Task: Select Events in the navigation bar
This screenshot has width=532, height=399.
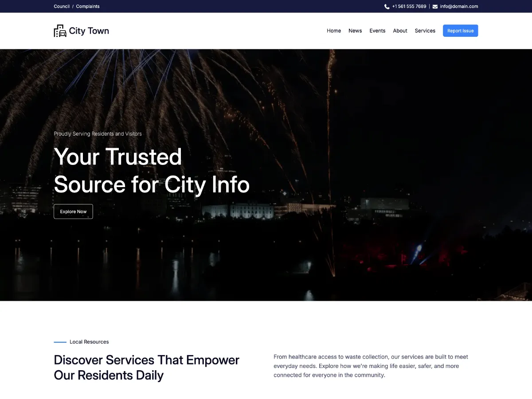Action: (x=377, y=31)
